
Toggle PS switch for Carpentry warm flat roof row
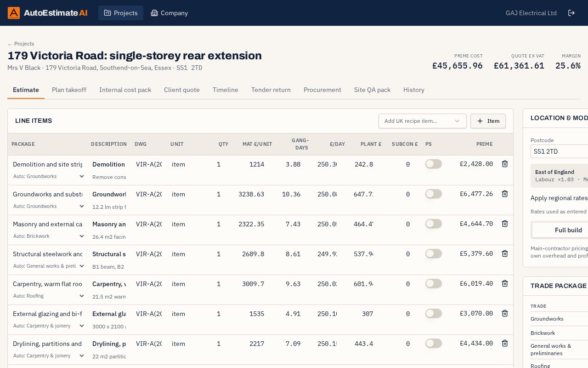[x=434, y=283]
